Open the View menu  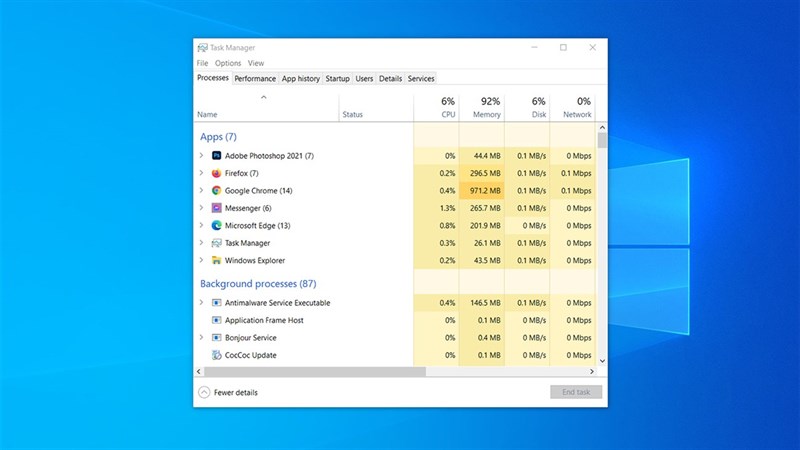(256, 63)
